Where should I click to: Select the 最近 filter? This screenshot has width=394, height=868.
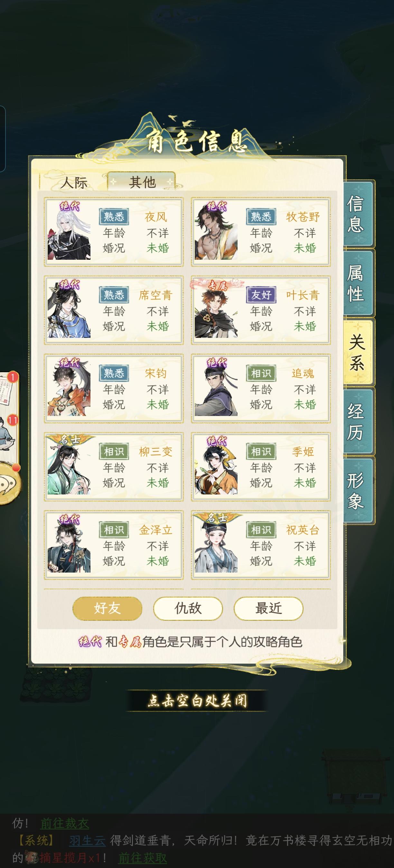[x=268, y=608]
